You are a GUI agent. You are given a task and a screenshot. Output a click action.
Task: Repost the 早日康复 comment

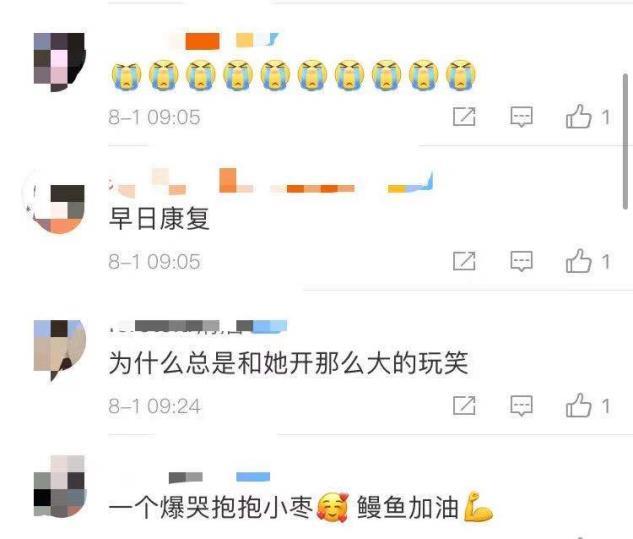[x=464, y=261]
